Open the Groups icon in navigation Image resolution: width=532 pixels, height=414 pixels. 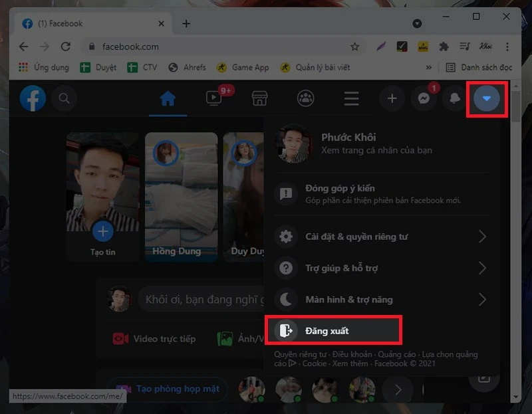click(x=305, y=99)
